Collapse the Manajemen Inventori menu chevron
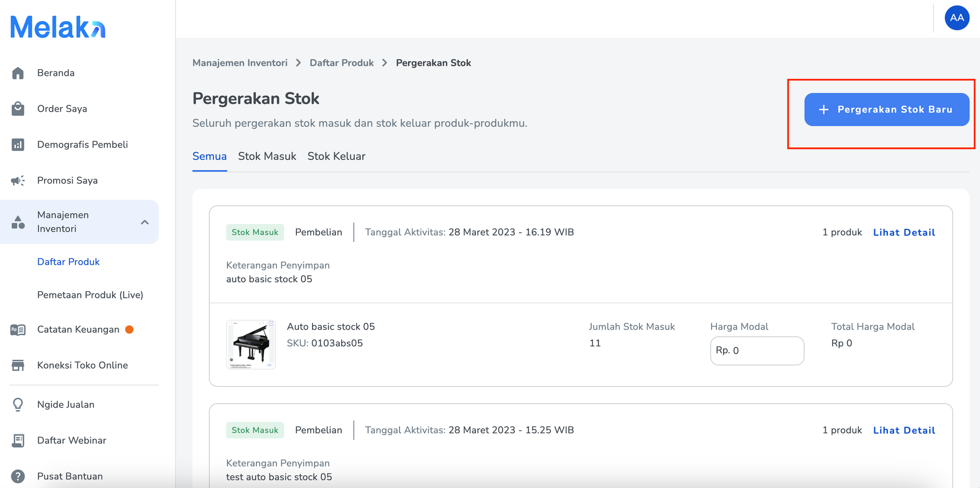Image resolution: width=980 pixels, height=488 pixels. [145, 222]
